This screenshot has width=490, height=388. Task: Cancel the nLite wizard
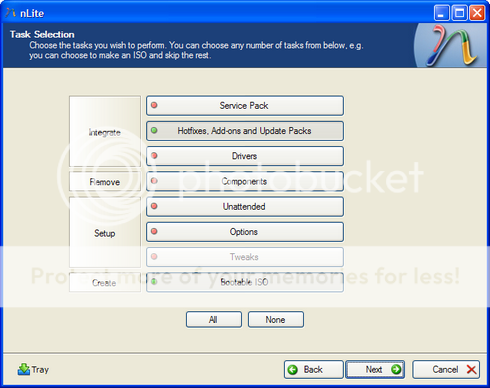446,369
